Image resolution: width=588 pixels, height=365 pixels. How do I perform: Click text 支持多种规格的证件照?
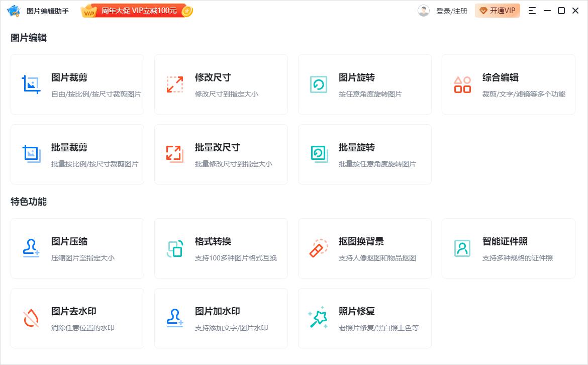[x=518, y=258]
